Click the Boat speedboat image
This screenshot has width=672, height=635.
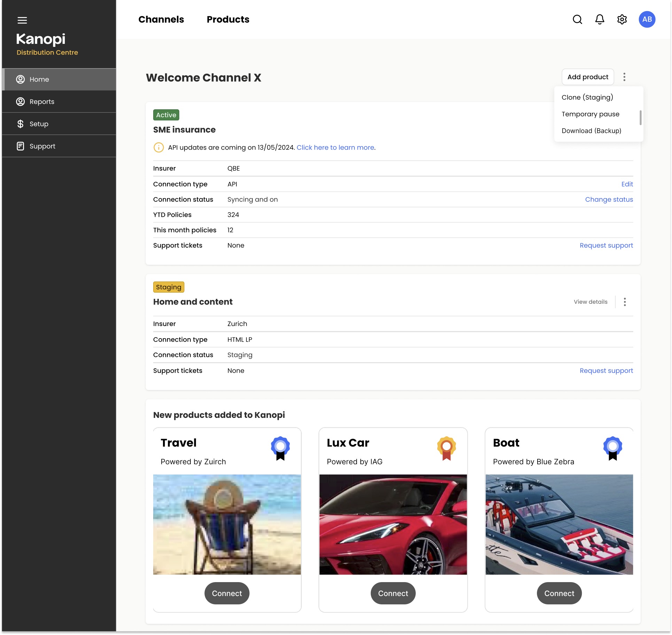click(559, 525)
